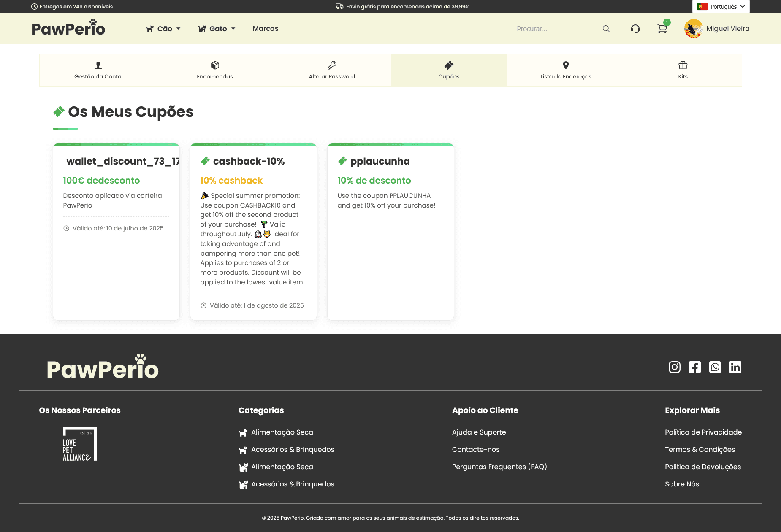This screenshot has width=781, height=532.
Task: Open the Lista de Endereços tab
Action: point(566,70)
